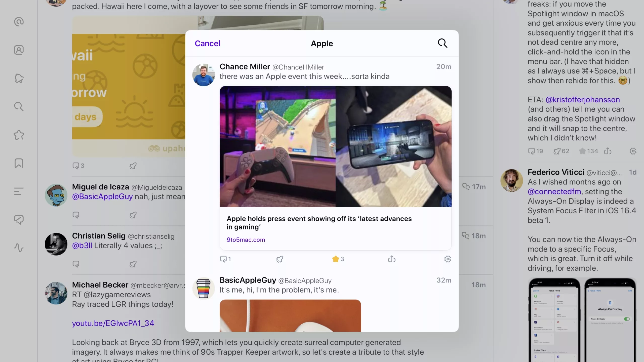Image resolution: width=644 pixels, height=362 pixels.
Task: Click the 32m timestamp on BasicAppleGuy's post
Action: pyautogui.click(x=444, y=280)
